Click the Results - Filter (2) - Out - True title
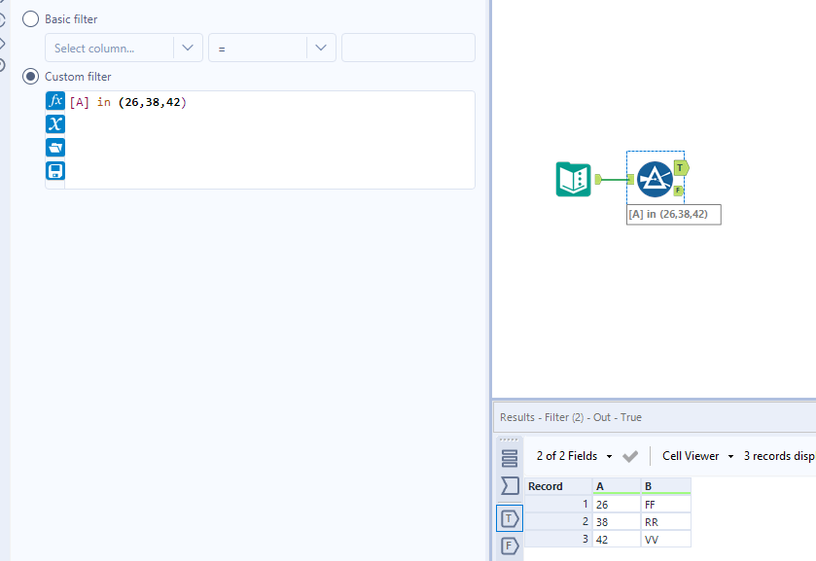 [570, 417]
